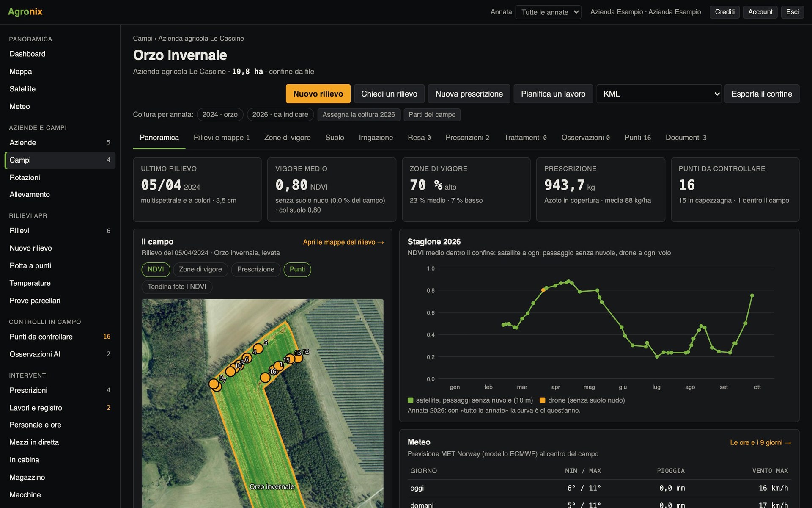This screenshot has width=812, height=508.
Task: Open Apri le mappe del rilievo link
Action: click(343, 242)
